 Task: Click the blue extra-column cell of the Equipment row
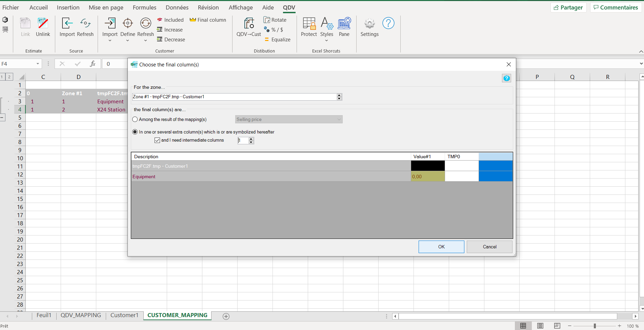496,177
